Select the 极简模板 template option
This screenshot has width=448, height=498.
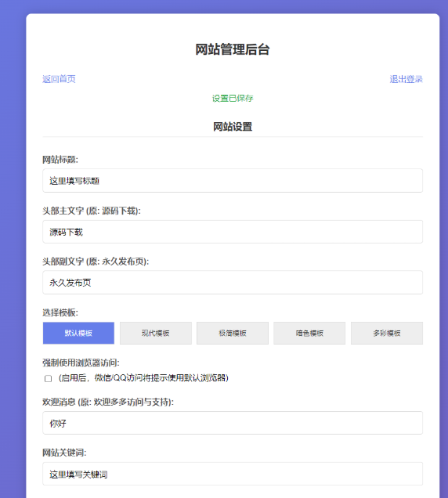pyautogui.click(x=233, y=333)
